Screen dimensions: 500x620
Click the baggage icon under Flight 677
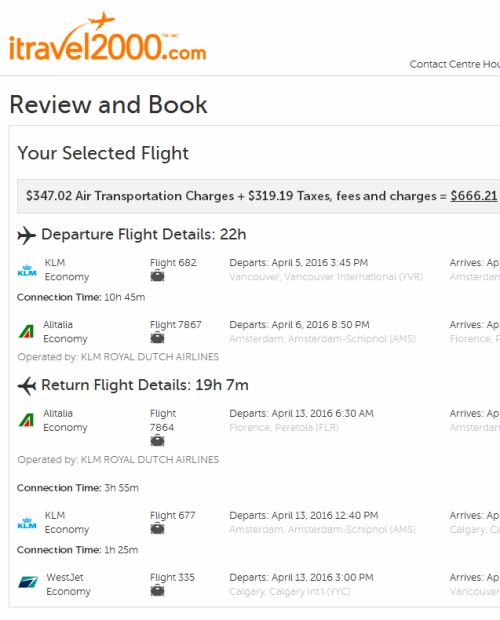pos(157,528)
